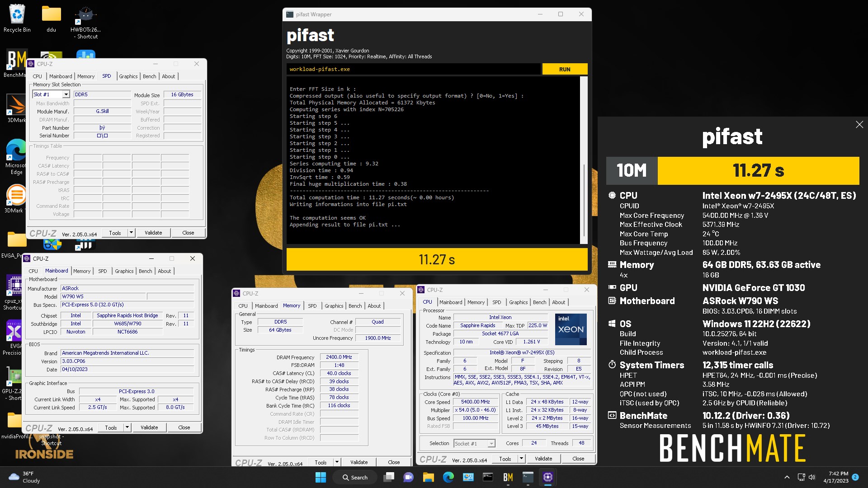868x488 pixels.
Task: Open the BenchMate taskbar icon
Action: [508, 477]
